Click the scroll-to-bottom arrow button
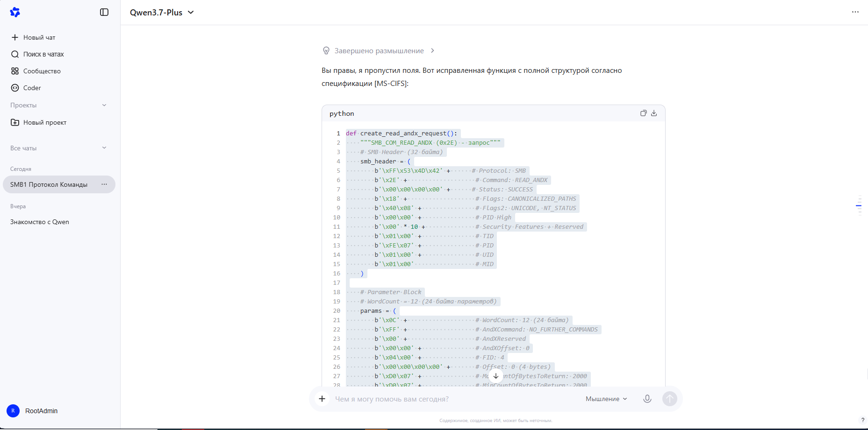 pos(496,376)
